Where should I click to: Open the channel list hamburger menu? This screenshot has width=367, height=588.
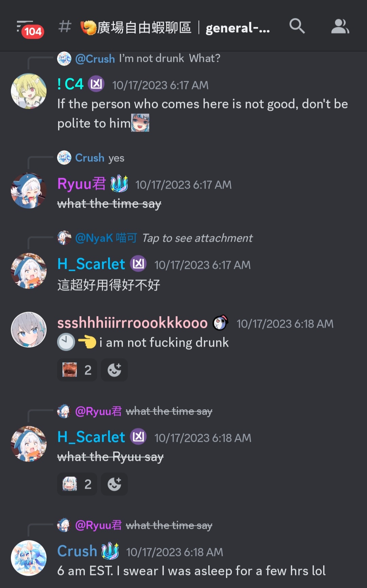(30, 29)
